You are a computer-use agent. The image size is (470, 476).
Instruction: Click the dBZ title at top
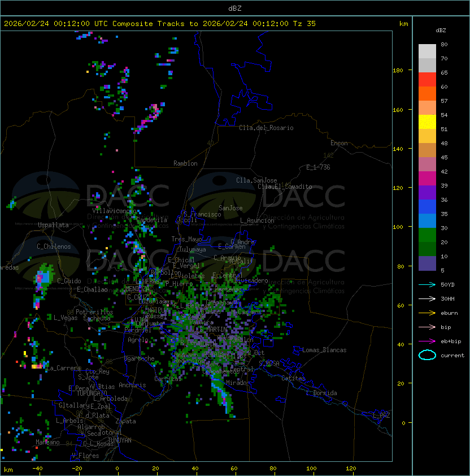tap(235, 8)
